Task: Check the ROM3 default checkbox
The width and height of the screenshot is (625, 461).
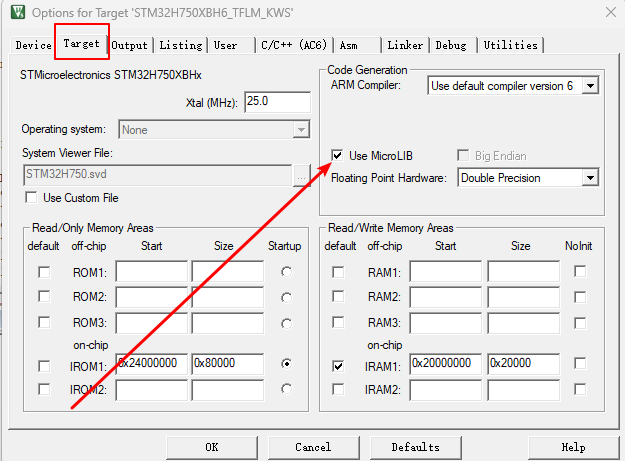Action: [44, 322]
